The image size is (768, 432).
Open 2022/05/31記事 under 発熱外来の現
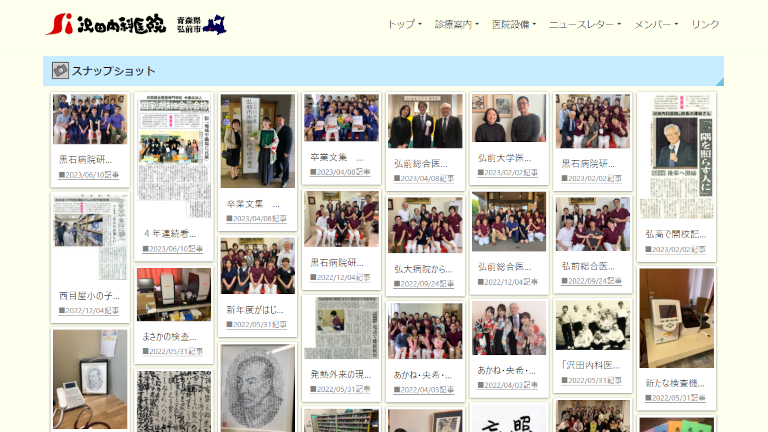tap(340, 389)
